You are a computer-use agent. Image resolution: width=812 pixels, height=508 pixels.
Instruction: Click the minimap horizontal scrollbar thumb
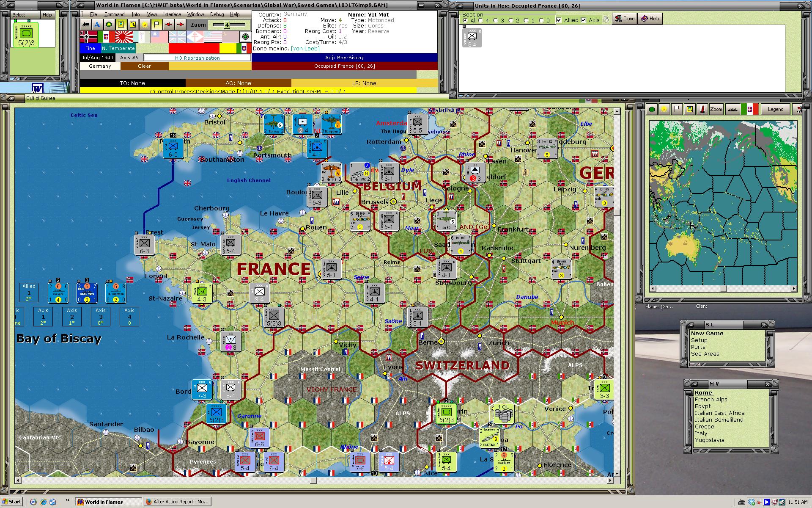pos(724,289)
